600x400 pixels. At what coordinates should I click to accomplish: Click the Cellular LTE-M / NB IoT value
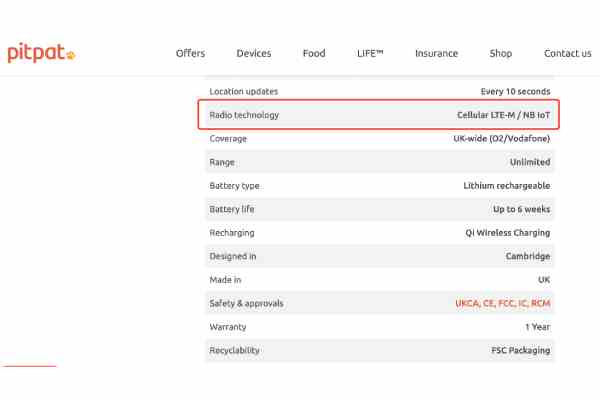click(x=503, y=115)
